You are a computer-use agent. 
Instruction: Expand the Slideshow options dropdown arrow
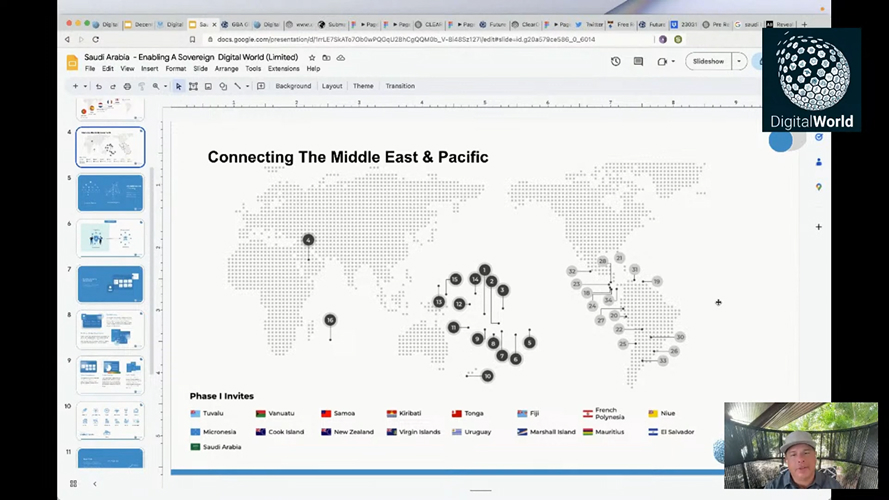click(739, 62)
